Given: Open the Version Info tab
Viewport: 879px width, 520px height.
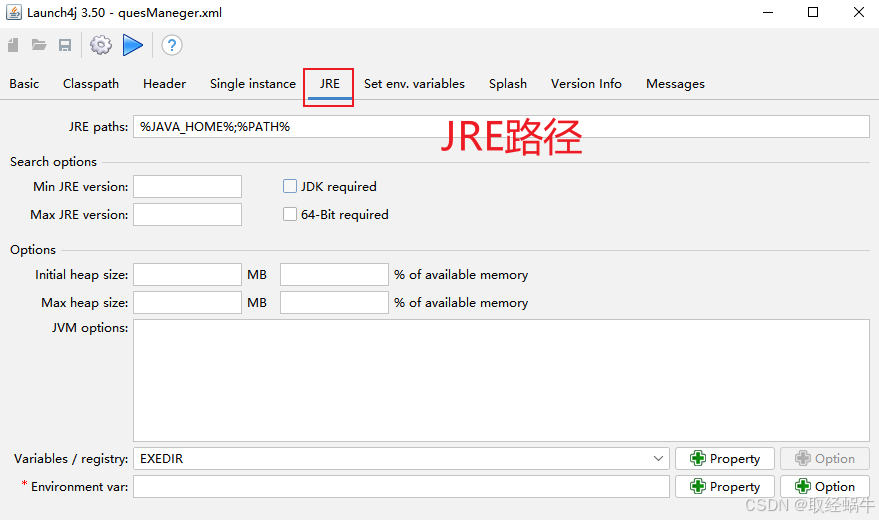Looking at the screenshot, I should tap(586, 83).
